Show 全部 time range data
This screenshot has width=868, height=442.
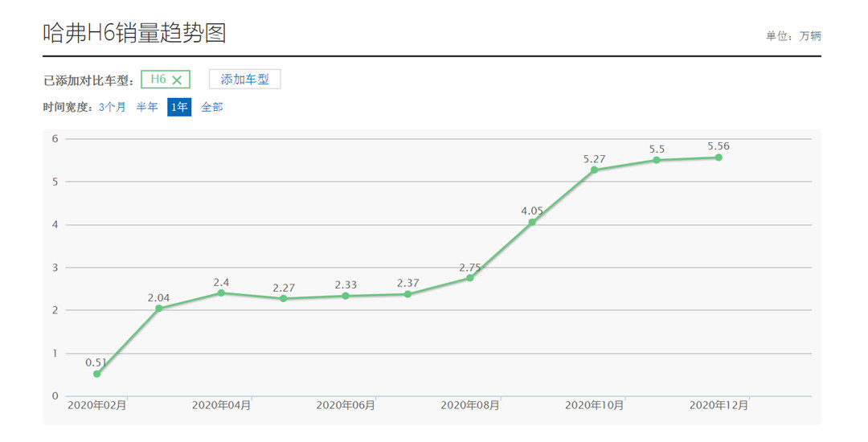point(212,107)
